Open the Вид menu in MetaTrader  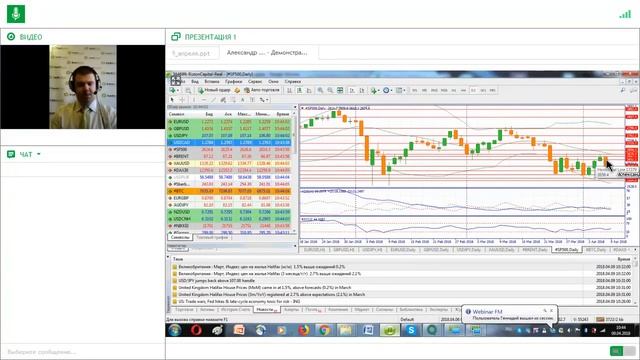point(195,82)
